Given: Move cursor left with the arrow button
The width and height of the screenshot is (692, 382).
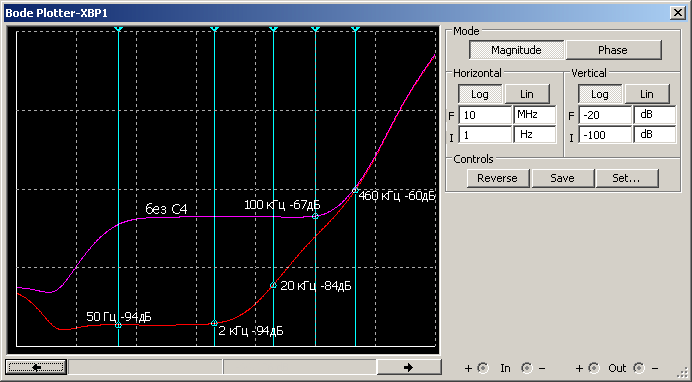Looking at the screenshot, I should point(36,367).
